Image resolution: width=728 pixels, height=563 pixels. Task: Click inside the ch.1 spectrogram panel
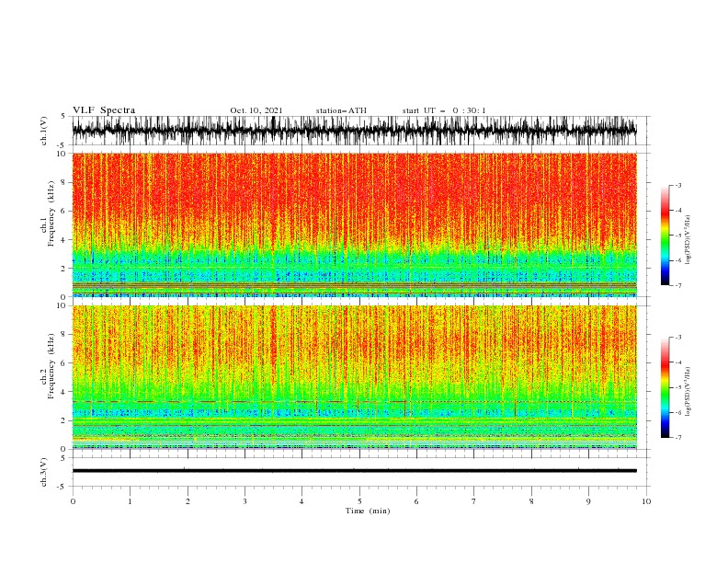point(354,224)
